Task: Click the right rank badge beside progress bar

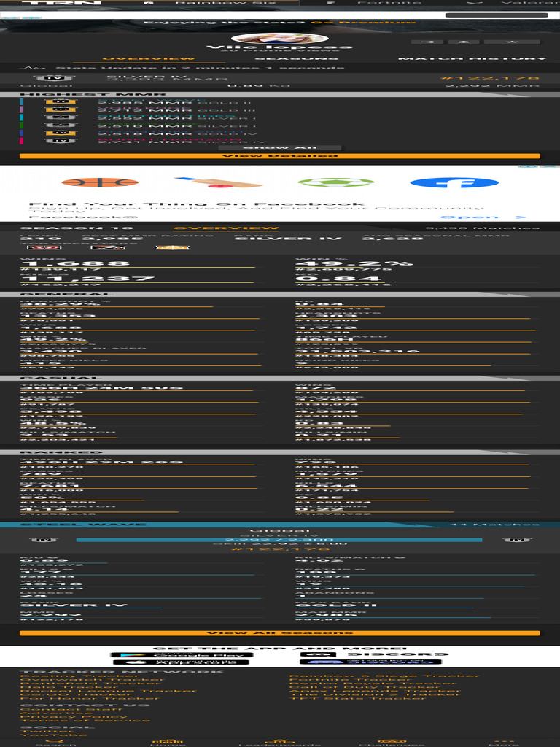Action: coord(518,540)
